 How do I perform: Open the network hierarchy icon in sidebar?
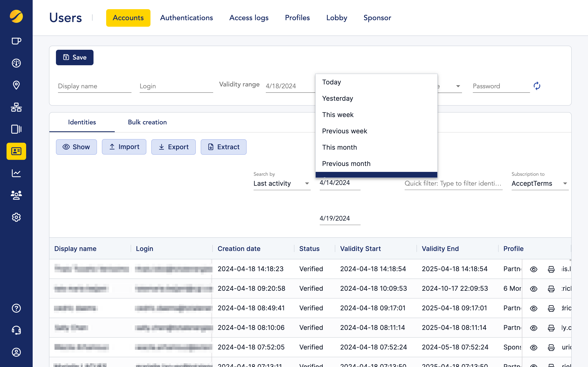point(16,107)
